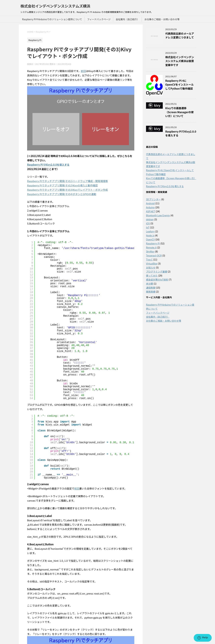The image size is (215, 644).
Task: Select the Tesseract-OCR category
Action: [x=154, y=255]
